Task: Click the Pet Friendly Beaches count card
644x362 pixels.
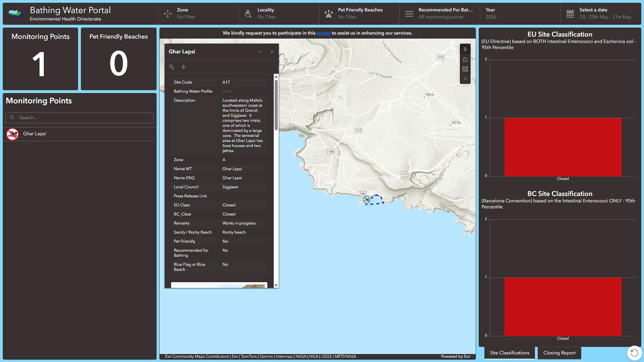Action: 119,59
